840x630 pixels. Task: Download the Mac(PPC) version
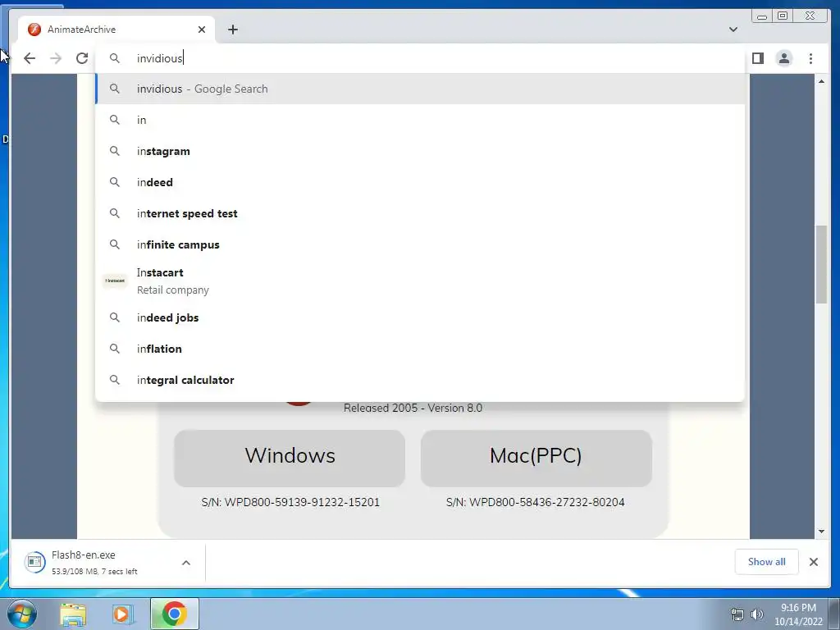[536, 458]
